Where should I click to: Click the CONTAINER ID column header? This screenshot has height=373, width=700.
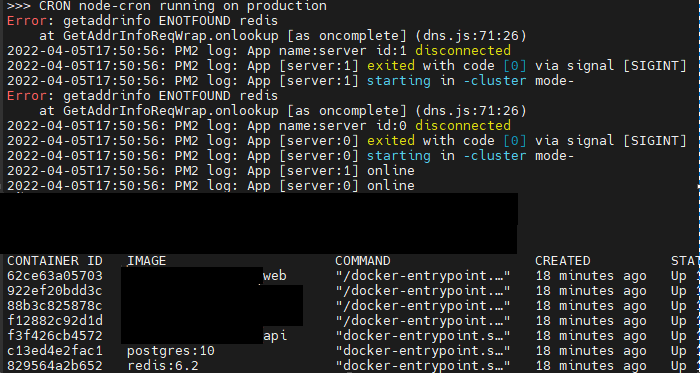point(54,261)
